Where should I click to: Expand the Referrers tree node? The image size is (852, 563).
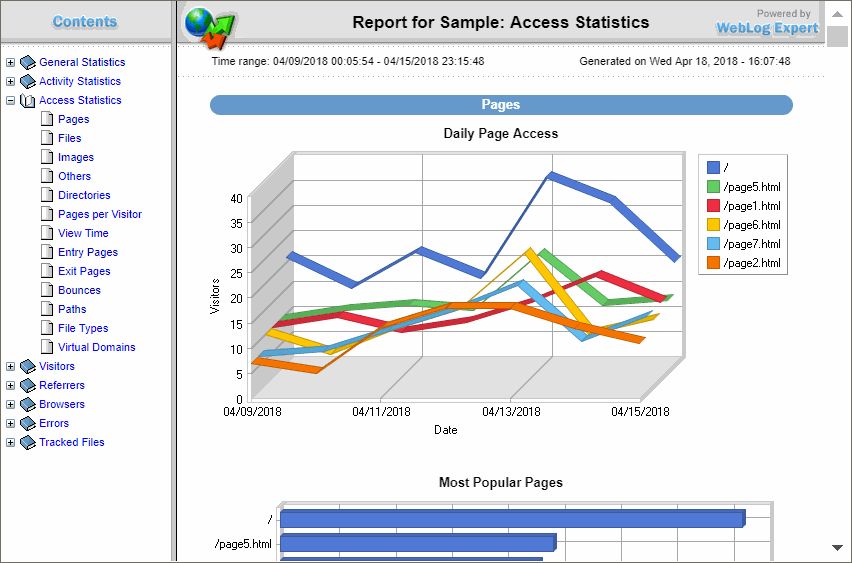10,386
